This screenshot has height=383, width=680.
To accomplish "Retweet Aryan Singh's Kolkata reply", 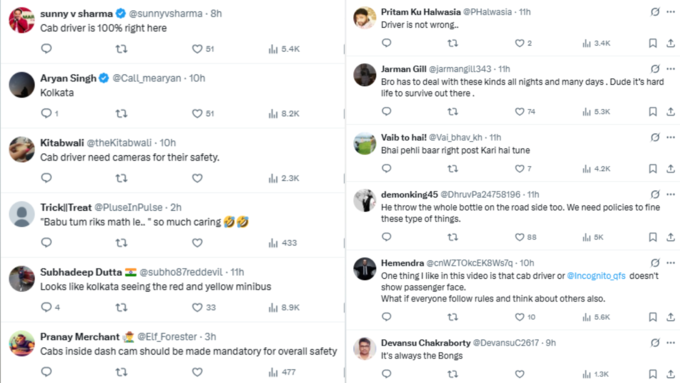I will (x=121, y=114).
